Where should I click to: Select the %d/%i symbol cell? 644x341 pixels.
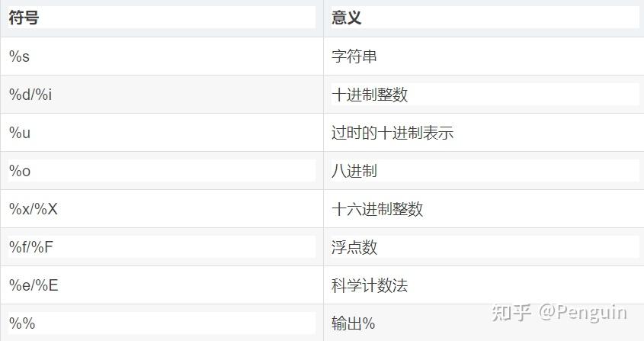coord(30,95)
